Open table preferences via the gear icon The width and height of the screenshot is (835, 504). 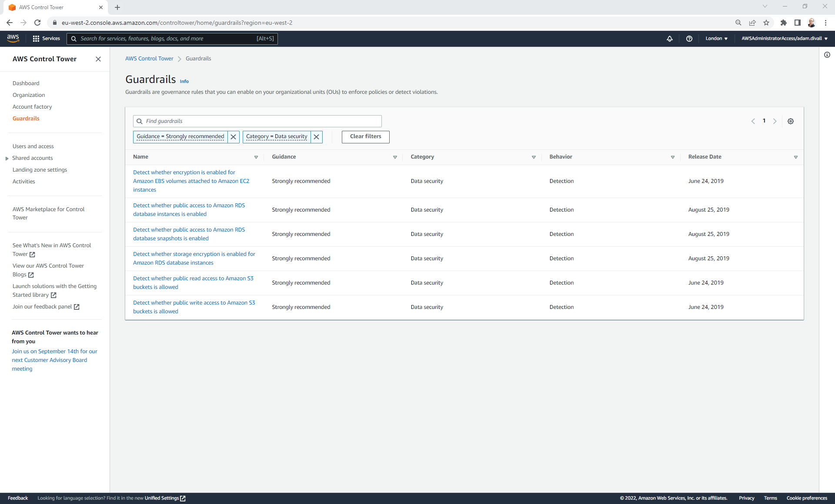click(x=791, y=121)
